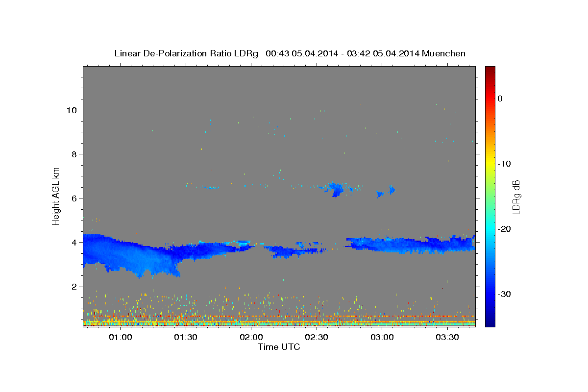
Task: Click the 01:30 time tick label
Action: [186, 337]
